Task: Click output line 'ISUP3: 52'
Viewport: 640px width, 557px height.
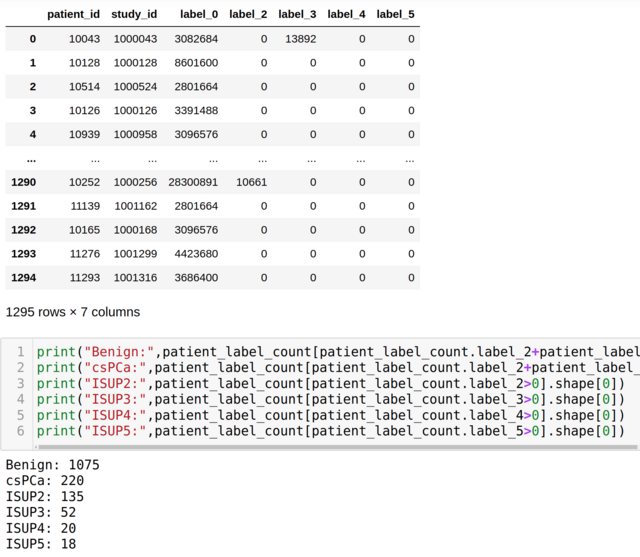Action: (41, 513)
